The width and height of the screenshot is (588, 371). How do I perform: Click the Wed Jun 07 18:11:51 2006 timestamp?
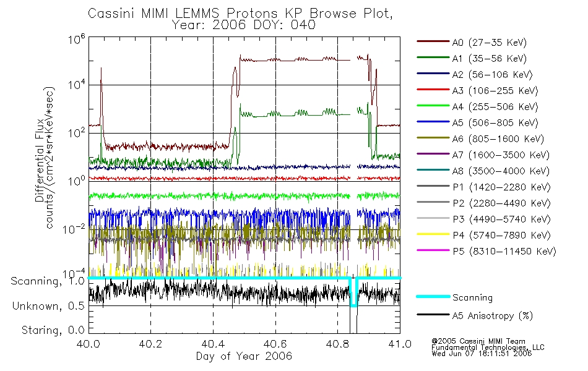click(x=482, y=354)
